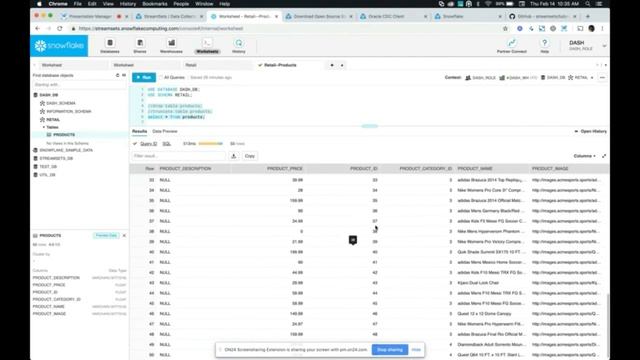The height and width of the screenshot is (360, 640).
Task: Open the Chrome History menu
Action: [127, 4]
